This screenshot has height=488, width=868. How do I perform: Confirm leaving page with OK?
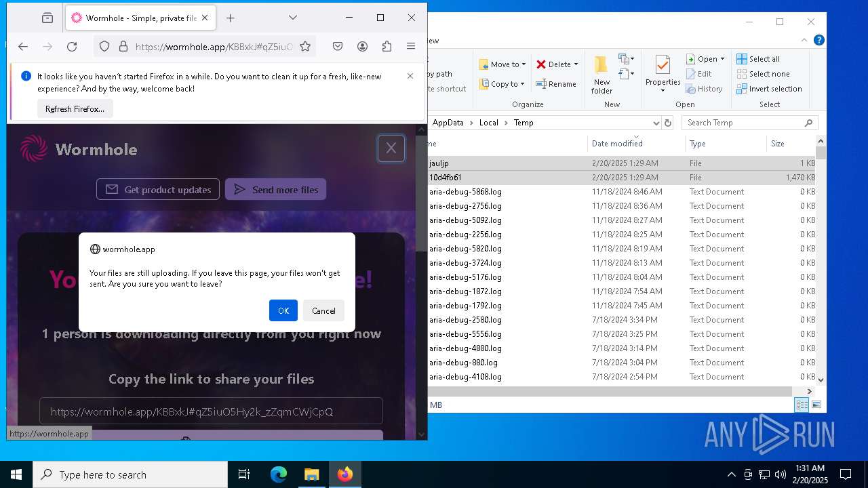(283, 310)
